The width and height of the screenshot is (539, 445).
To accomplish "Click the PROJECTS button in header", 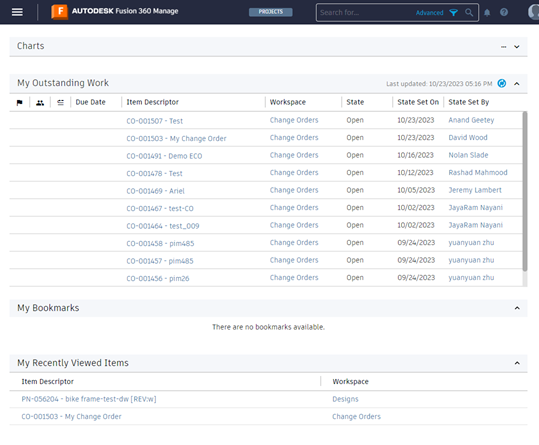I will (x=271, y=12).
